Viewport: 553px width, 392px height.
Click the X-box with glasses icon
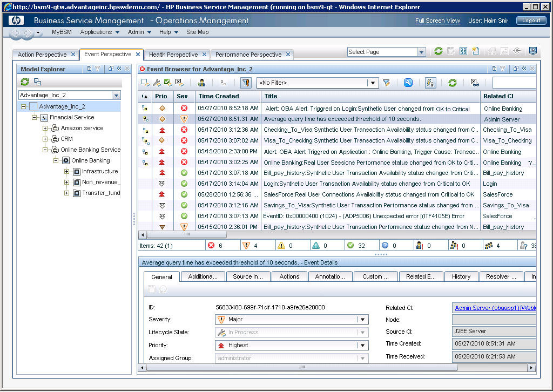point(475,83)
